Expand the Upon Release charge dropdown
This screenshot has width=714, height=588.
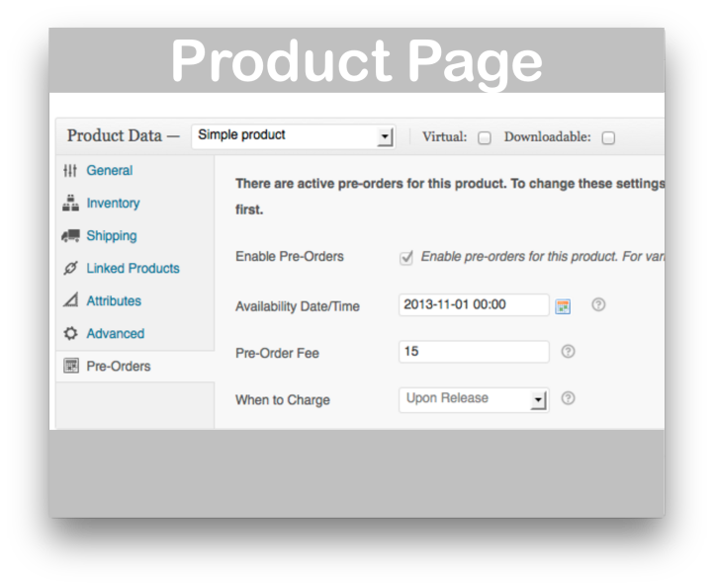pos(474,399)
